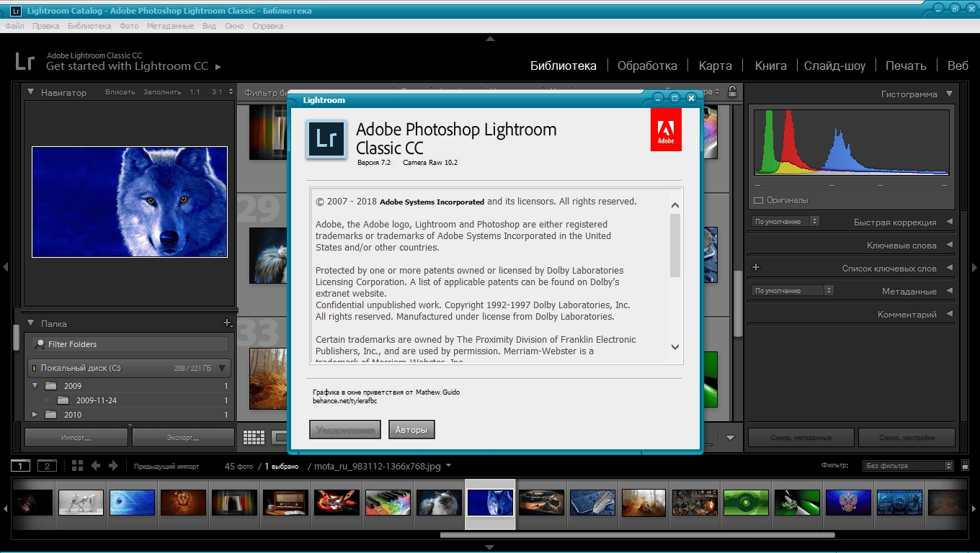Toggle the filter lock icon
980x553 pixels.
(x=732, y=91)
